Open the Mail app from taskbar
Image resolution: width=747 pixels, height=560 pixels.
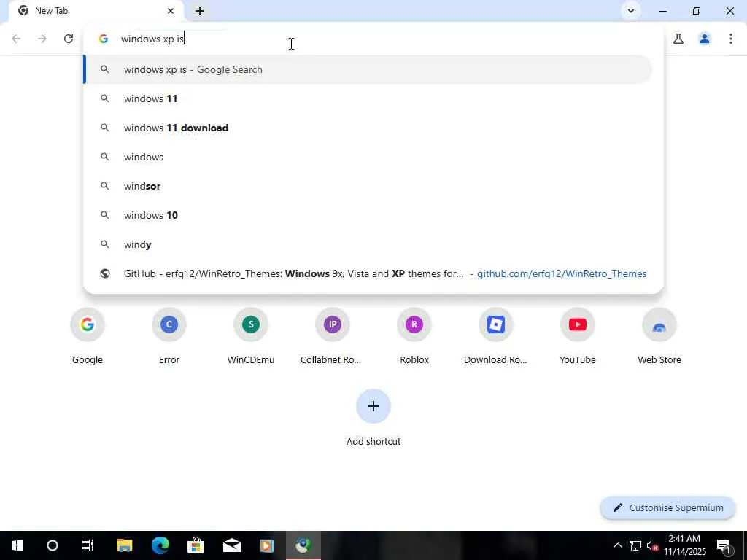click(232, 545)
